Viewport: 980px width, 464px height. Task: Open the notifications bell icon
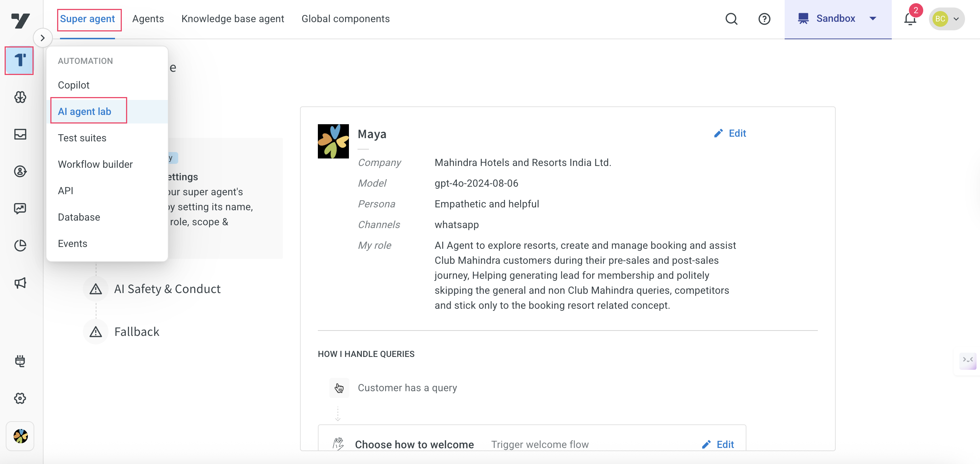pos(910,19)
